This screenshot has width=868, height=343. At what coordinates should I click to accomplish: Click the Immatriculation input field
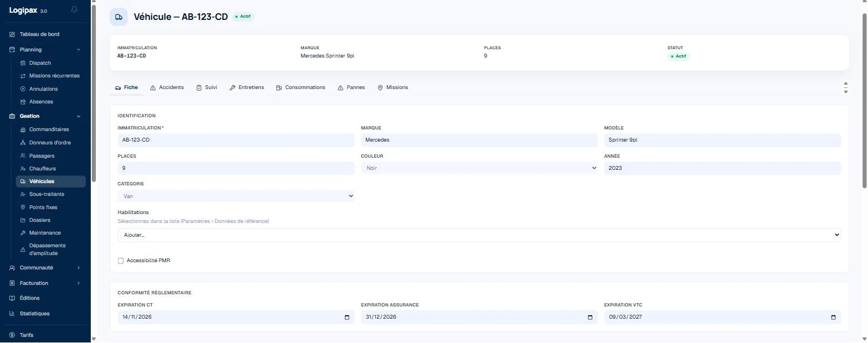tap(236, 140)
